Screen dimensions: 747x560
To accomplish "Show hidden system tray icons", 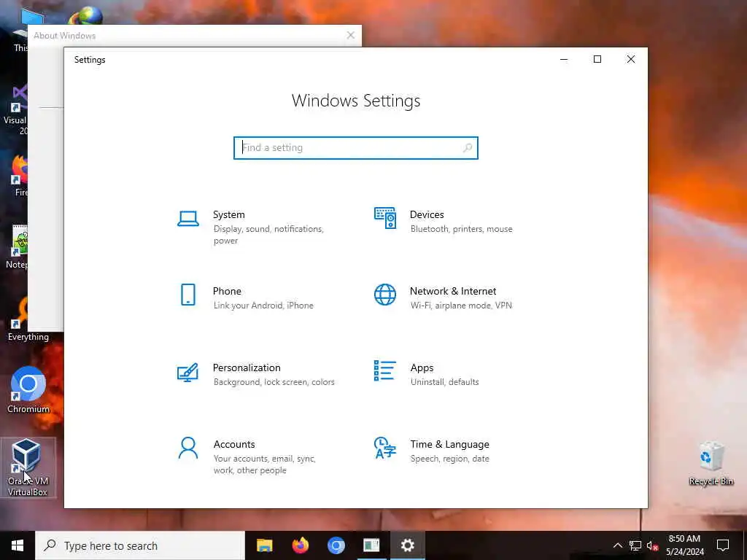I will tap(617, 545).
